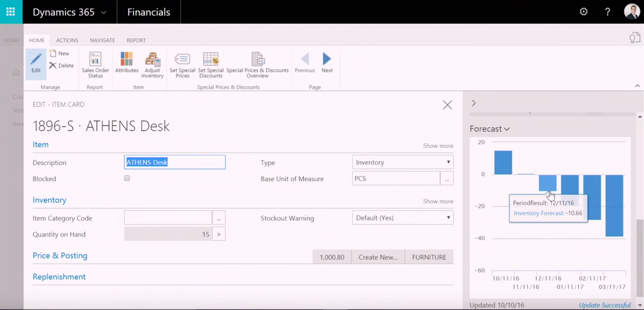Click the FURNITURE summary field
644x310 pixels.
tap(429, 257)
